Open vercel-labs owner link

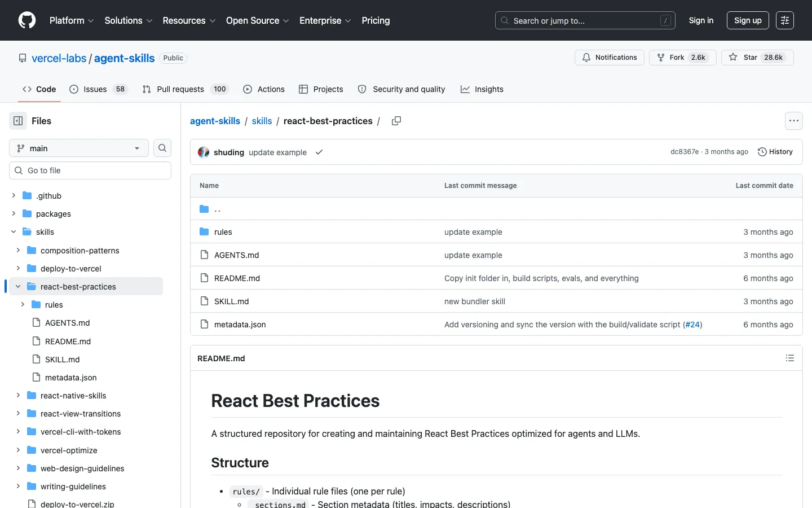click(x=59, y=58)
